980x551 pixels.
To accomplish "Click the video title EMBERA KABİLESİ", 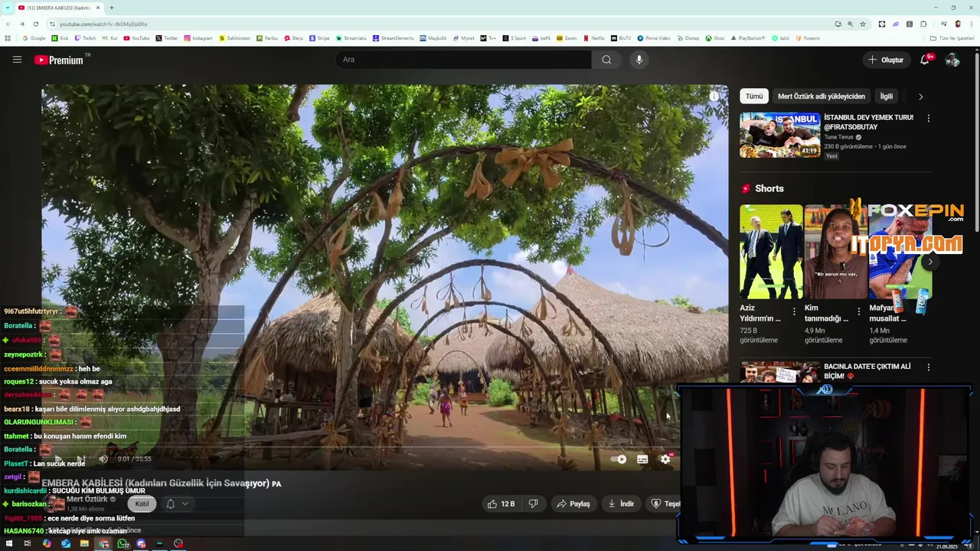I will tap(155, 483).
